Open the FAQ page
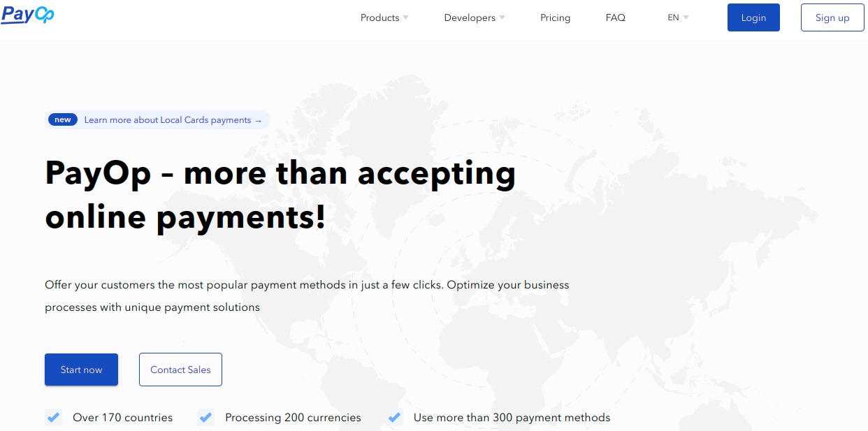This screenshot has width=868, height=431. (x=616, y=17)
